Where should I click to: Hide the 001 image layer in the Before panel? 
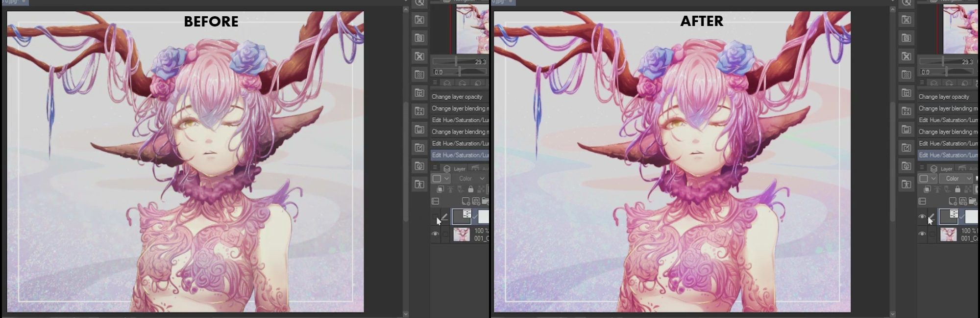(x=435, y=234)
